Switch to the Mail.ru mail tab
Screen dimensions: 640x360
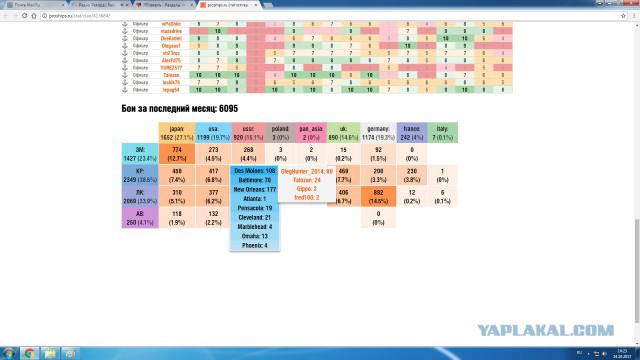(35, 5)
